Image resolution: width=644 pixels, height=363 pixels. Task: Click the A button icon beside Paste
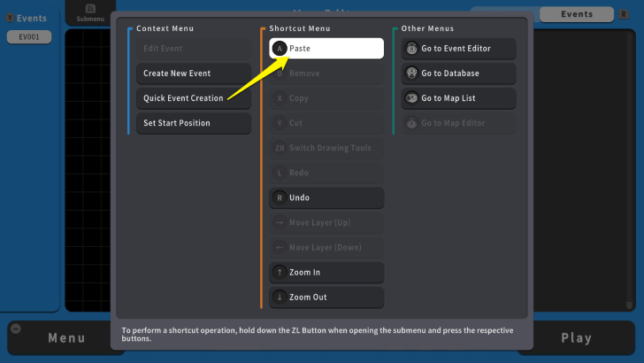pyautogui.click(x=280, y=49)
